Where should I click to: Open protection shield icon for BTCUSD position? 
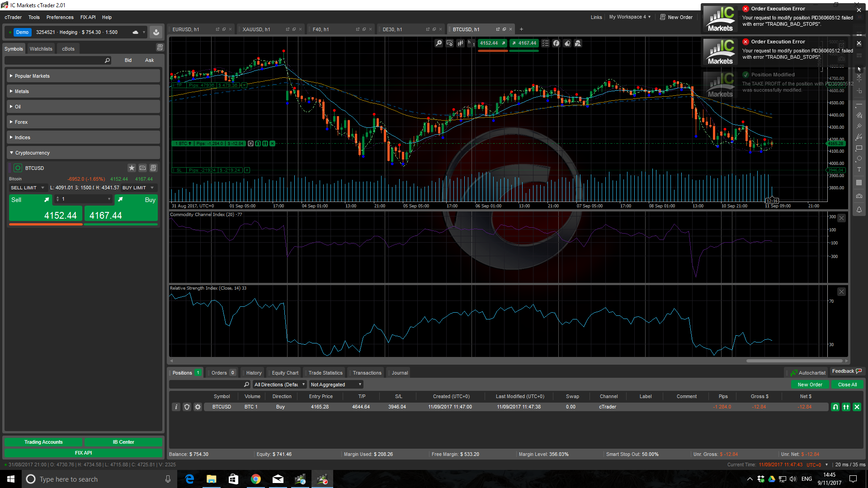[187, 407]
